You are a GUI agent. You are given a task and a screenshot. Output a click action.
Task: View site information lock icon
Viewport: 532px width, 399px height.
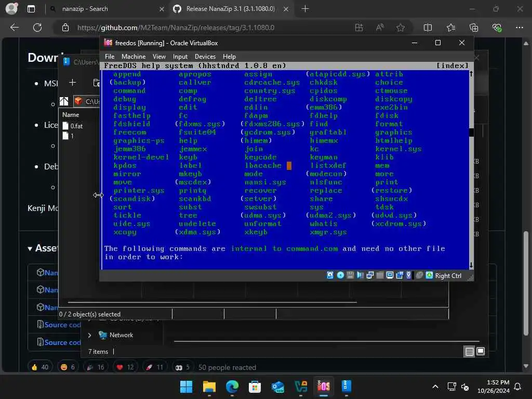point(65,28)
